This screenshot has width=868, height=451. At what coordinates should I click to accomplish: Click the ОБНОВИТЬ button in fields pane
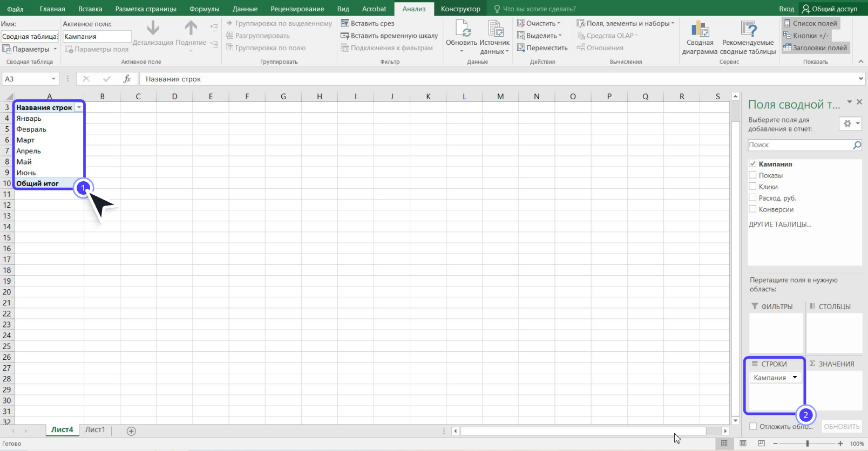click(x=842, y=426)
